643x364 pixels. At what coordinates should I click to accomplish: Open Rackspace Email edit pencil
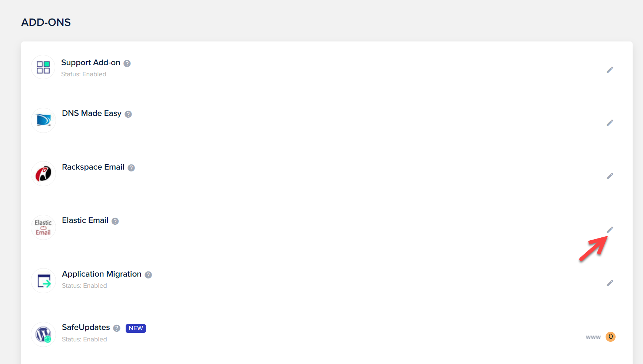[x=610, y=176]
